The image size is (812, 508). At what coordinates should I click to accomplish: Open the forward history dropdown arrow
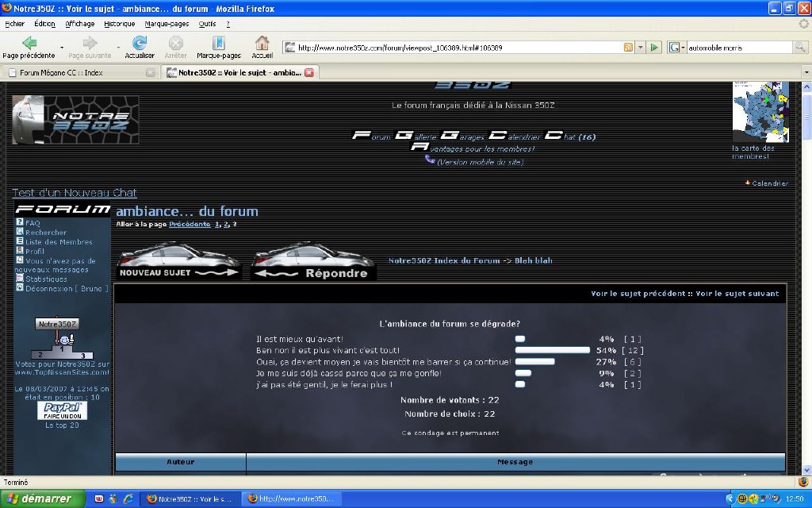(119, 47)
